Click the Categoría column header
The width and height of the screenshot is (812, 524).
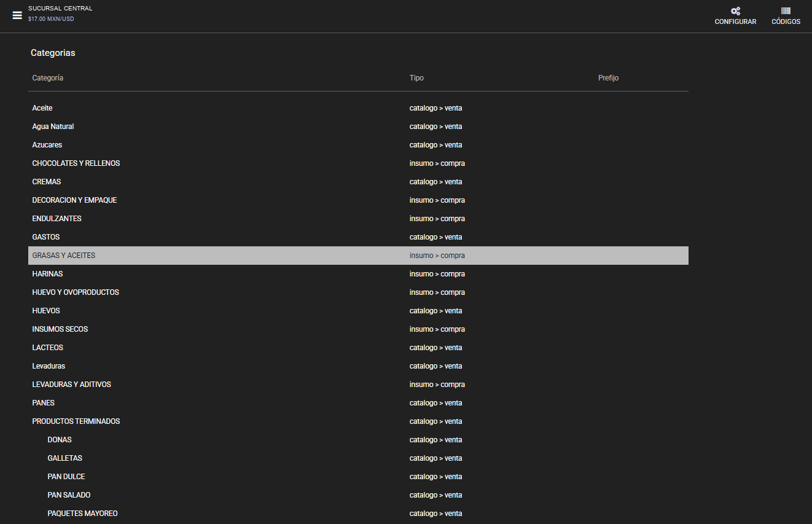coord(48,78)
